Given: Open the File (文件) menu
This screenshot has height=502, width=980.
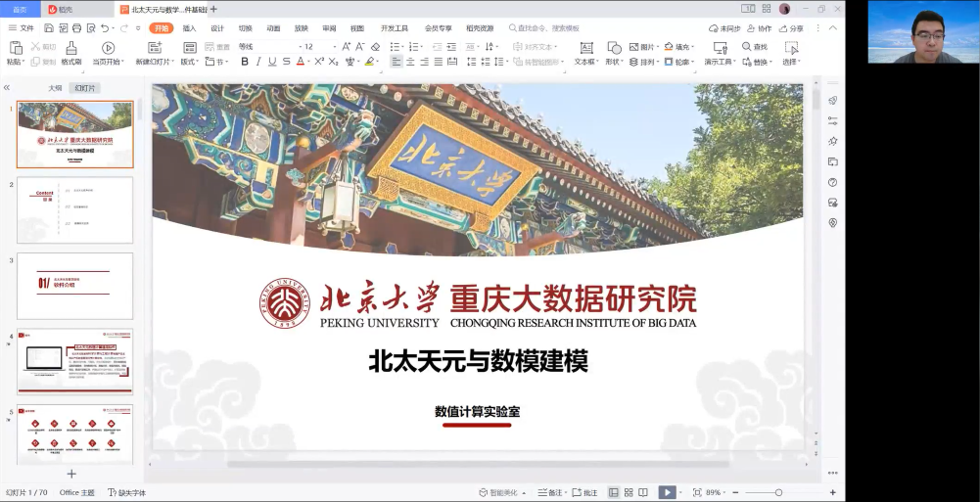Looking at the screenshot, I should coord(22,28).
